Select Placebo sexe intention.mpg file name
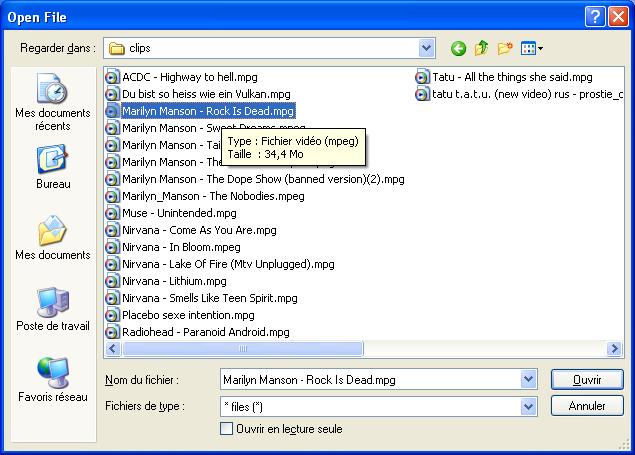Screen dimensions: 635x455 pyautogui.click(x=188, y=315)
